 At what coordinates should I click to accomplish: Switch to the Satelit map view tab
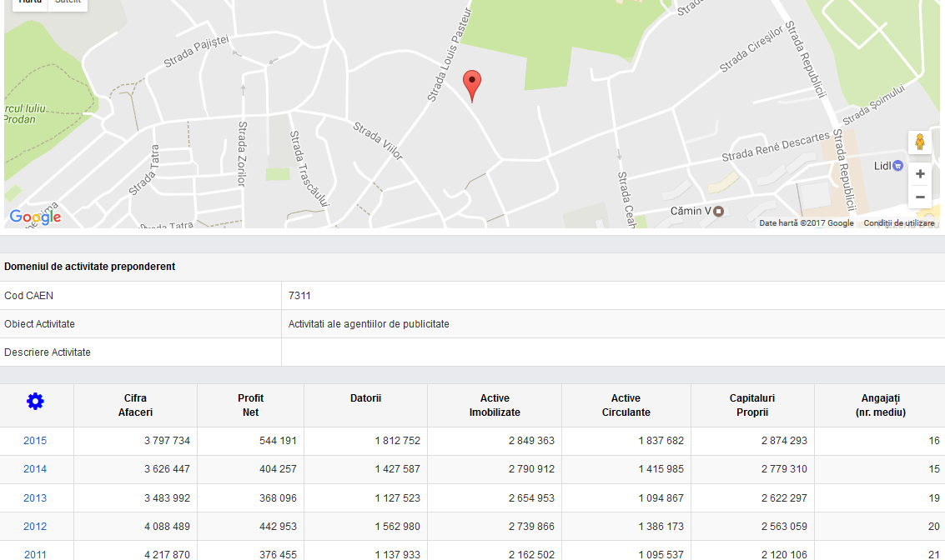(x=67, y=2)
